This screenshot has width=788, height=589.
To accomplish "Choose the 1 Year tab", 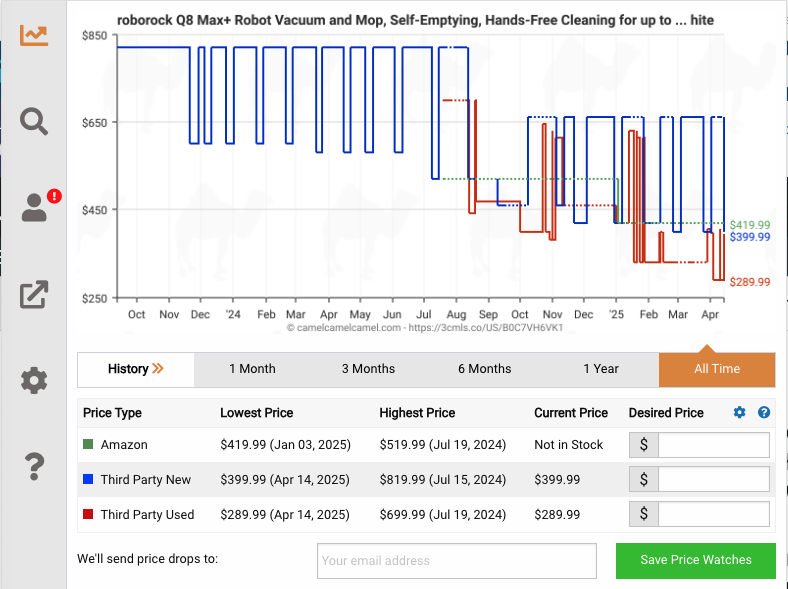I will pos(601,369).
